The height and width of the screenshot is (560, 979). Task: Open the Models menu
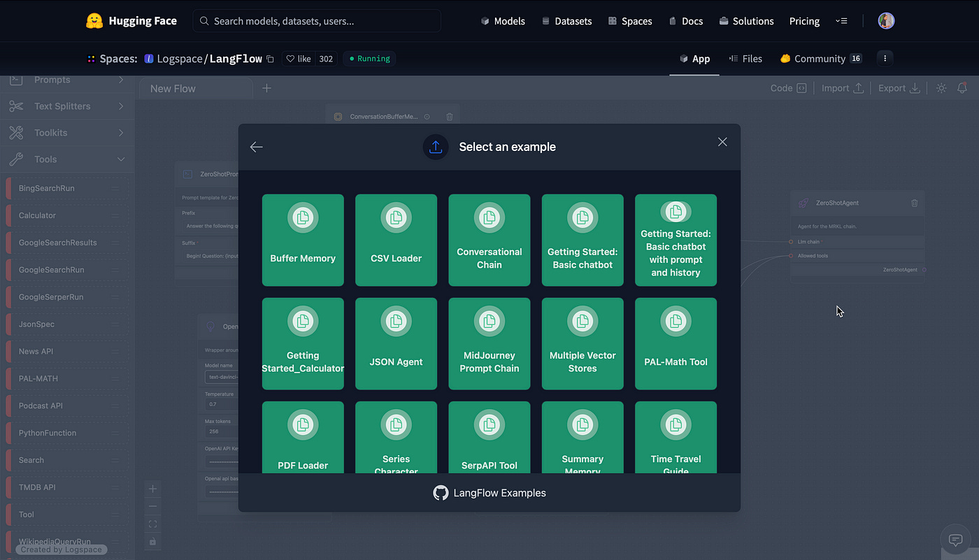[503, 21]
